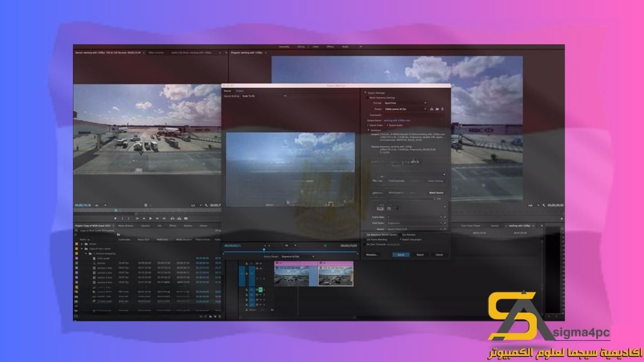The image size is (644, 362).
Task: Click the Project panel trash icon
Action: [220, 317]
